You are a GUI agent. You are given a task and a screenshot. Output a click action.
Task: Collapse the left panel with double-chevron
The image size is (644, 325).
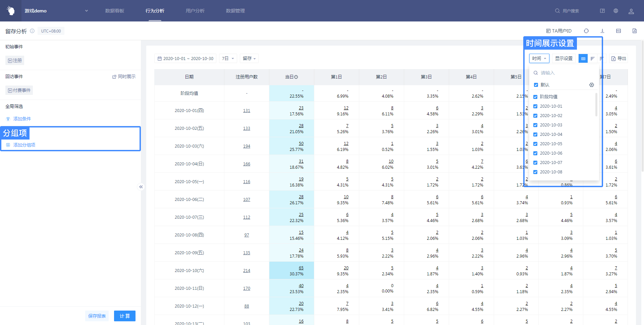coord(141,187)
